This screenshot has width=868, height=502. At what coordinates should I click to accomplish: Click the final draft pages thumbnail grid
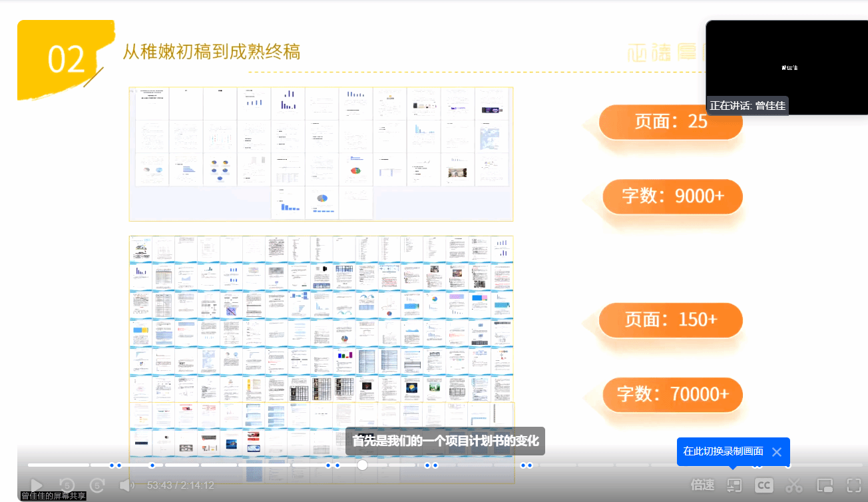tap(321, 333)
